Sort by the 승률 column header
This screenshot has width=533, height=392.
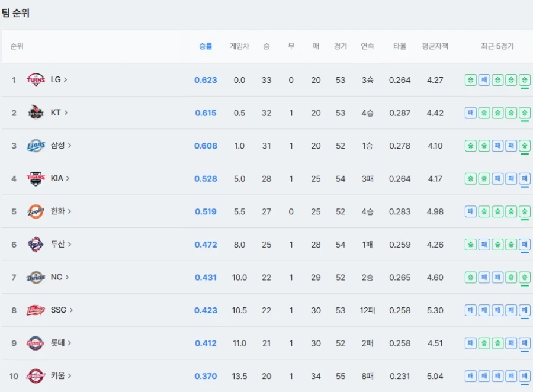pyautogui.click(x=206, y=46)
